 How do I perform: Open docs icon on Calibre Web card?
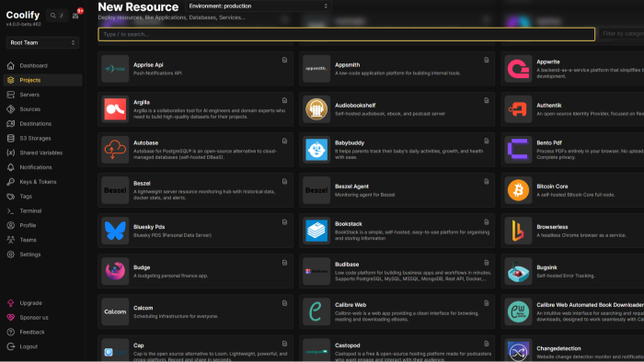pyautogui.click(x=487, y=303)
